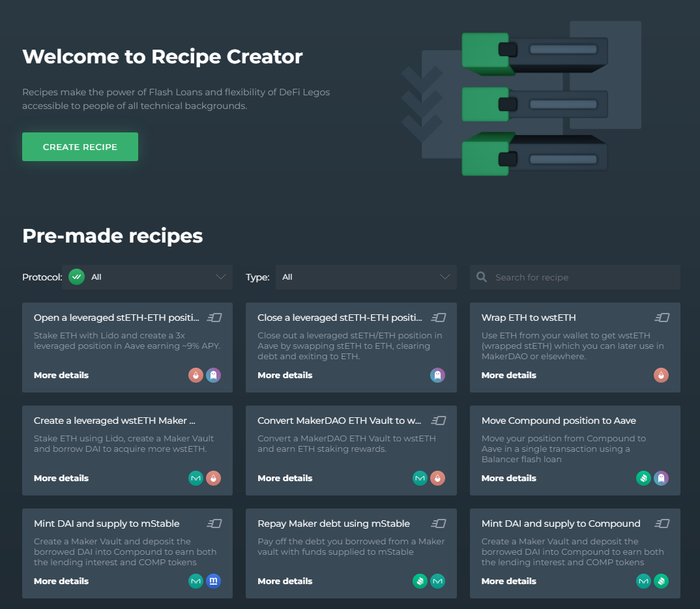Click Lido icon on Convert MakerDAO ETH Vault card
Screen dimensions: 700x609
point(438,478)
